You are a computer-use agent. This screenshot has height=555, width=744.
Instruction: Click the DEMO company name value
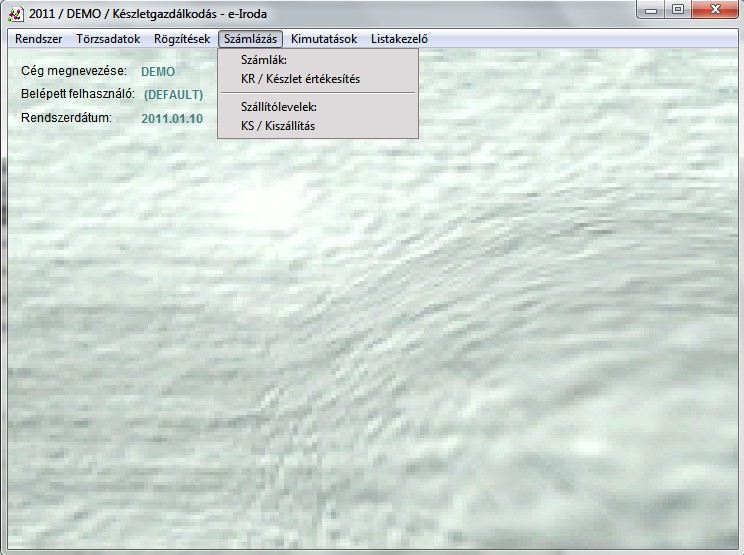pyautogui.click(x=158, y=72)
